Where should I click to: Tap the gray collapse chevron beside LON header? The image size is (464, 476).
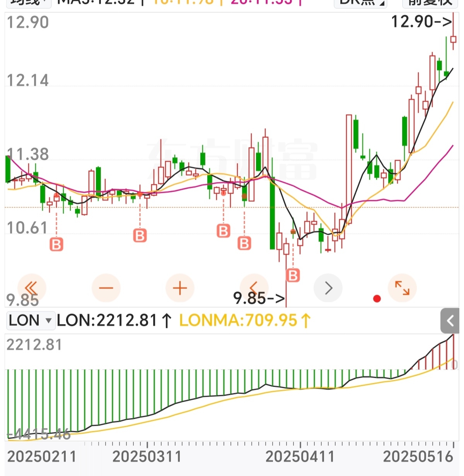[x=450, y=321]
